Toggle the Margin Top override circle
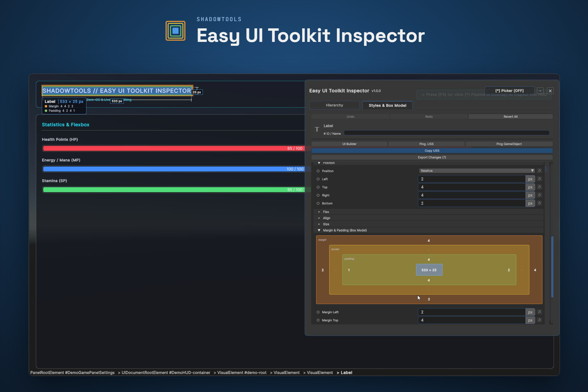Image resolution: width=588 pixels, height=392 pixels. point(318,320)
